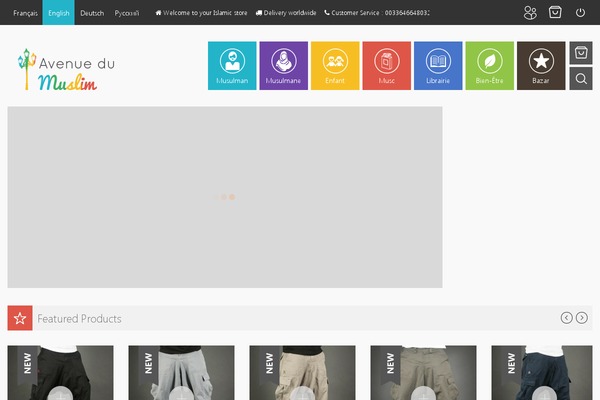Click the gray cart button beside Bazar

click(x=581, y=53)
